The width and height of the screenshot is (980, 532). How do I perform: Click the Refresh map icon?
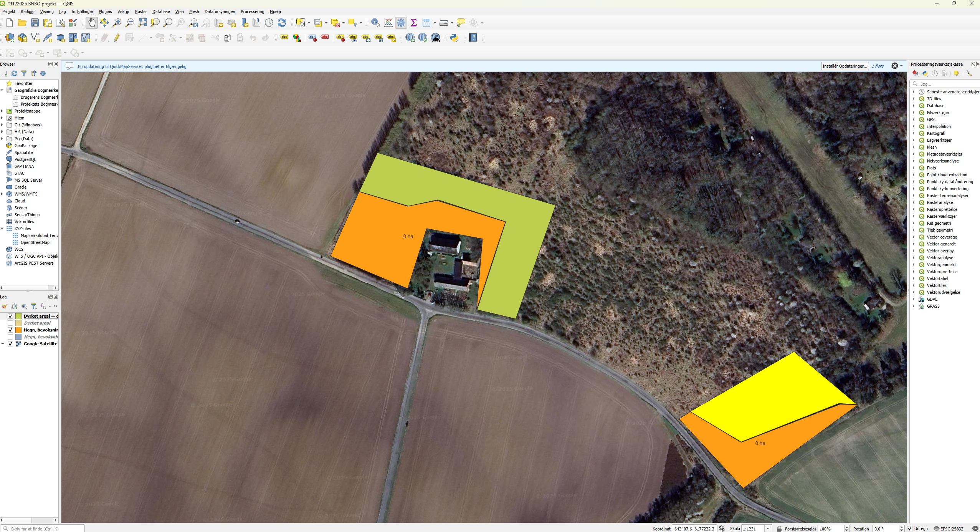(282, 23)
